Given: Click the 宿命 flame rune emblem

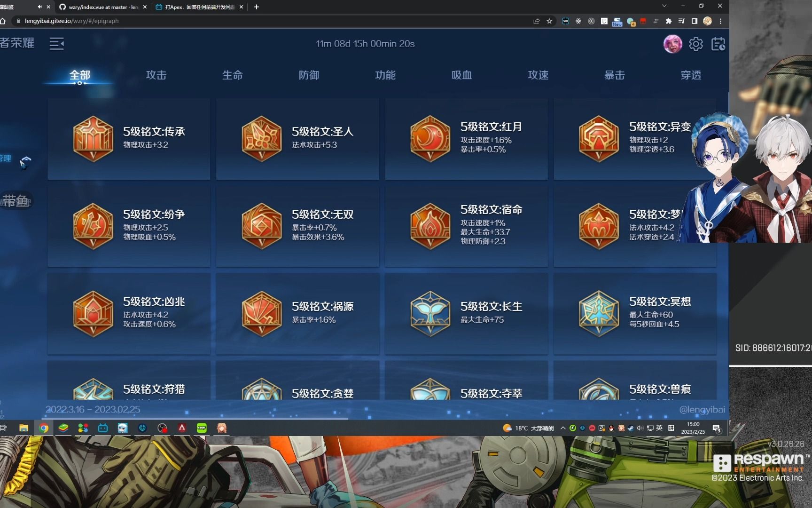Looking at the screenshot, I should pos(430,226).
